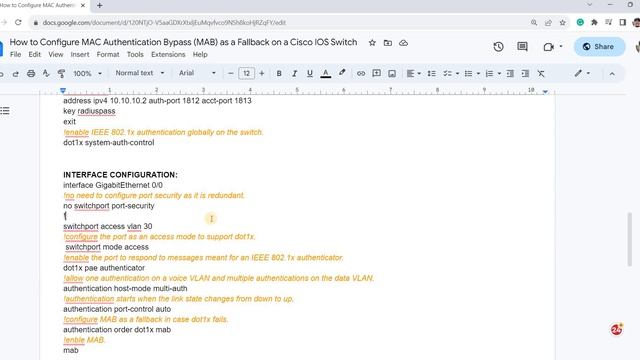Click the browser address bar URL
This screenshot has height=360, width=640.
pos(164,23)
